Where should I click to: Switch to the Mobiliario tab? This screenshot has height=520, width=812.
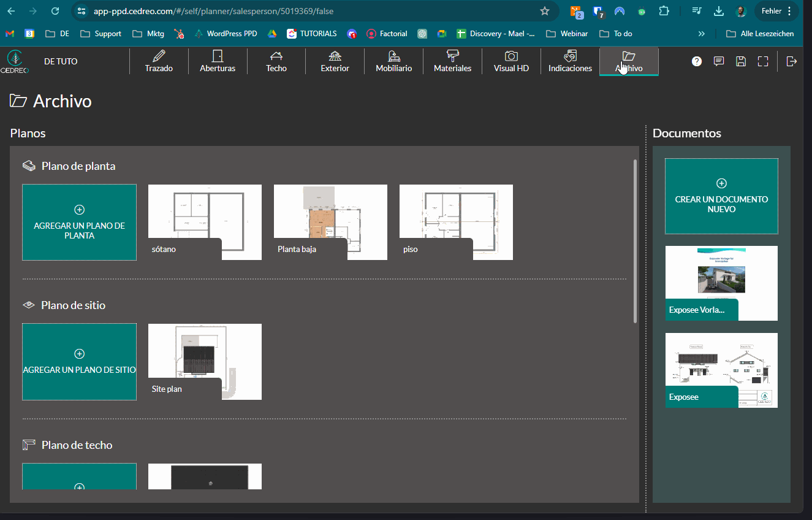click(x=393, y=61)
